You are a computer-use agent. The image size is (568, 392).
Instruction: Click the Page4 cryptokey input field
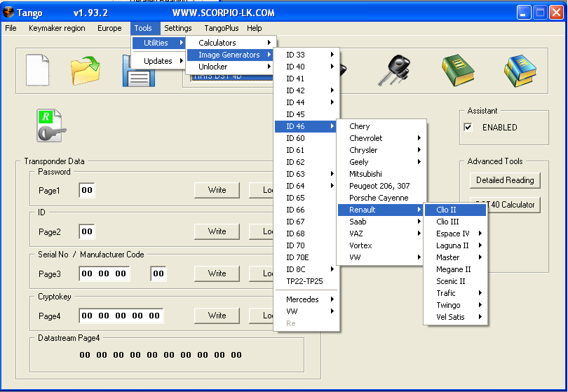tap(121, 316)
